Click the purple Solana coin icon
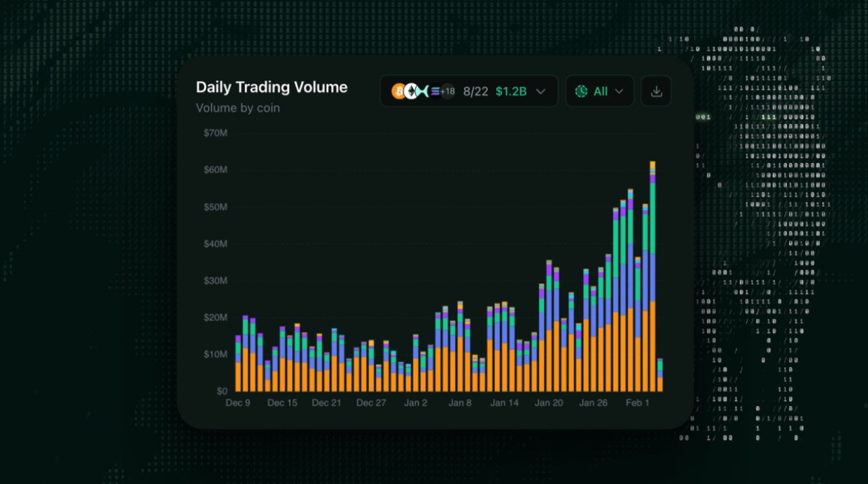Image resolution: width=868 pixels, height=484 pixels. click(x=435, y=91)
